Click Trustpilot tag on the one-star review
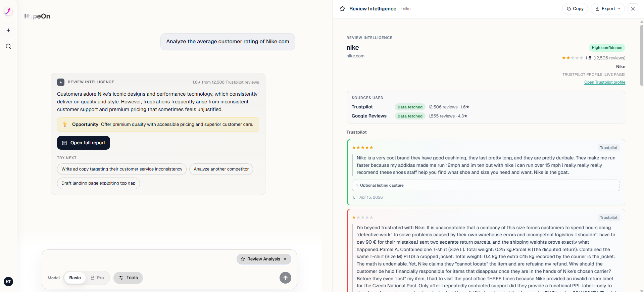The width and height of the screenshot is (644, 292). 608,217
